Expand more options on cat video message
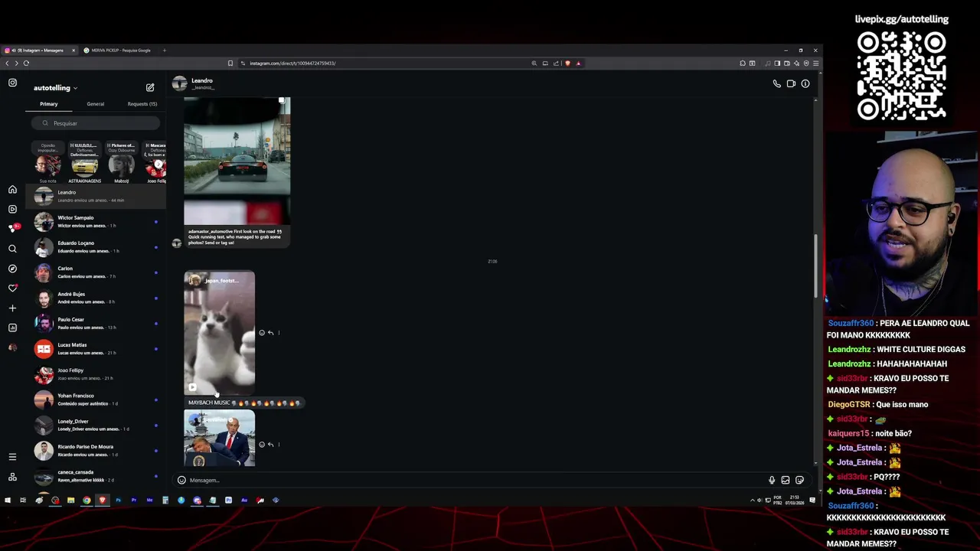The width and height of the screenshot is (980, 551). (279, 333)
